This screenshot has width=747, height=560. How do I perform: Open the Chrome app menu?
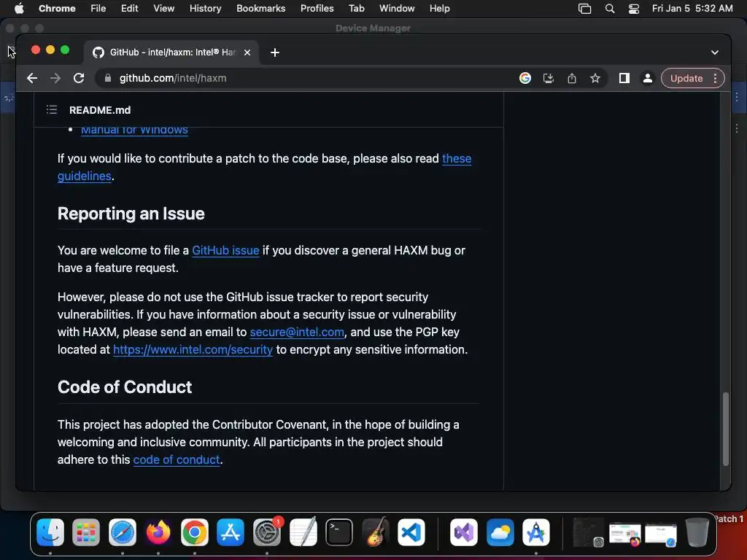pos(57,9)
